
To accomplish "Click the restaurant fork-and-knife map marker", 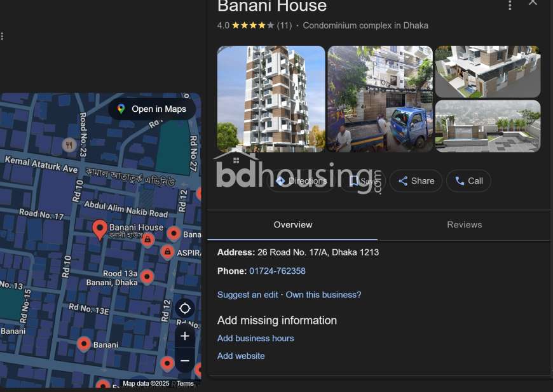I will click(69, 145).
